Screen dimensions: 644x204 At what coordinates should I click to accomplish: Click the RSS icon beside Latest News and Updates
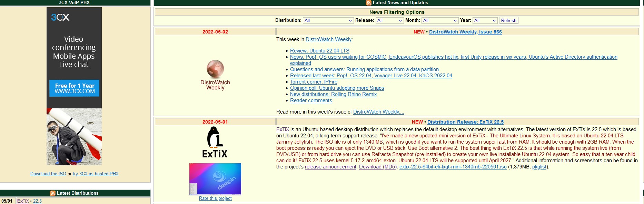[369, 3]
